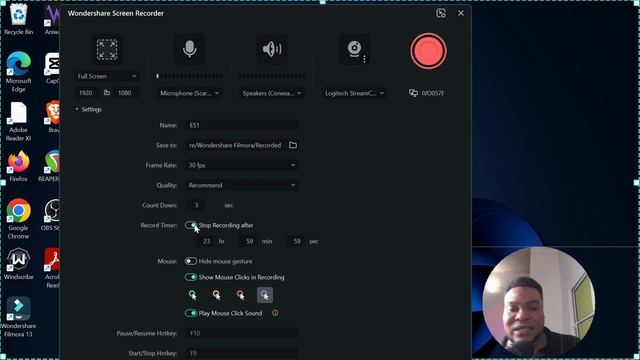Toggle Play Mouse Click Sound switch
Image resolution: width=640 pixels, height=360 pixels.
coord(191,313)
